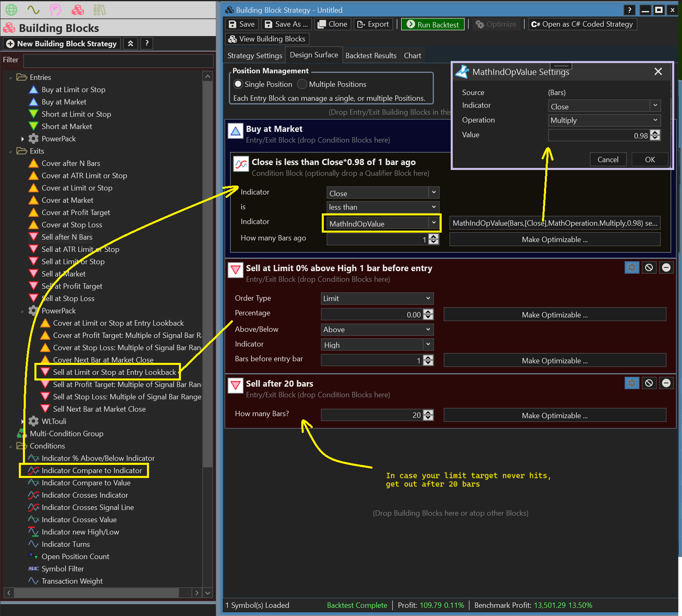This screenshot has height=616, width=682.
Task: Click the pink head profile icon
Action: pos(55,9)
